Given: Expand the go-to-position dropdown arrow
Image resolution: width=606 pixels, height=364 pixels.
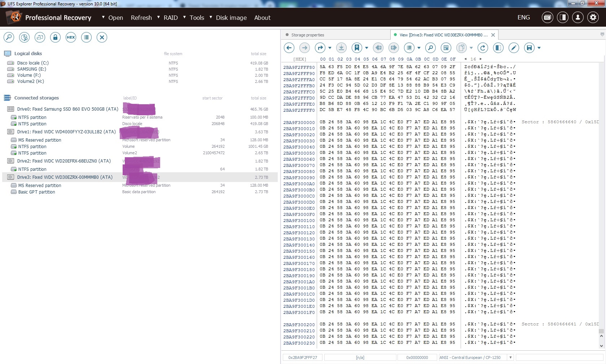Looking at the screenshot, I should (330, 48).
